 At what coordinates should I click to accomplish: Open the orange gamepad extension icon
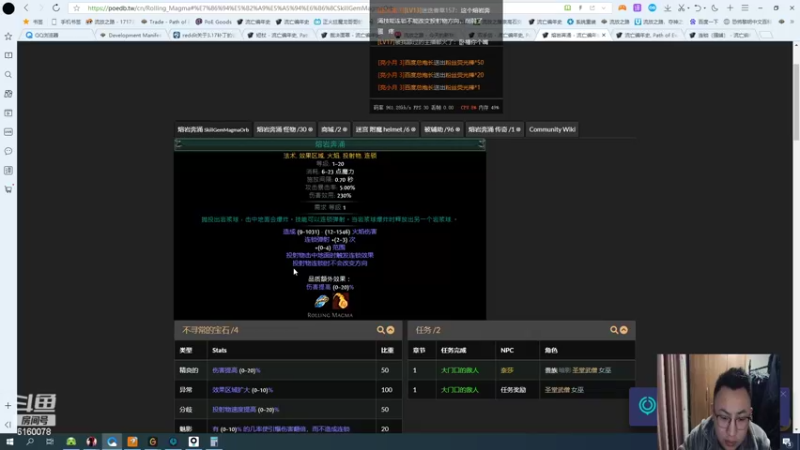(622, 8)
